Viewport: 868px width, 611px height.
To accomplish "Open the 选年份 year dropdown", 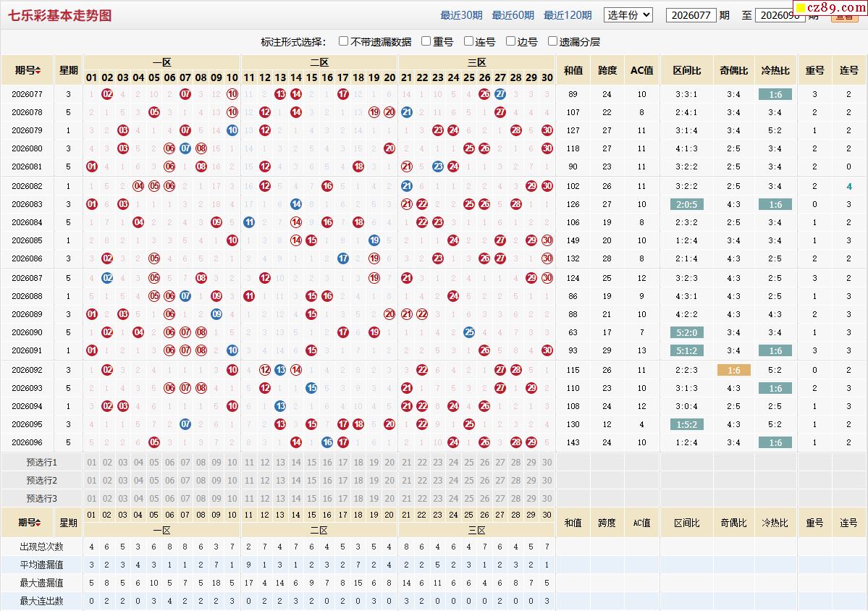I will pos(628,15).
